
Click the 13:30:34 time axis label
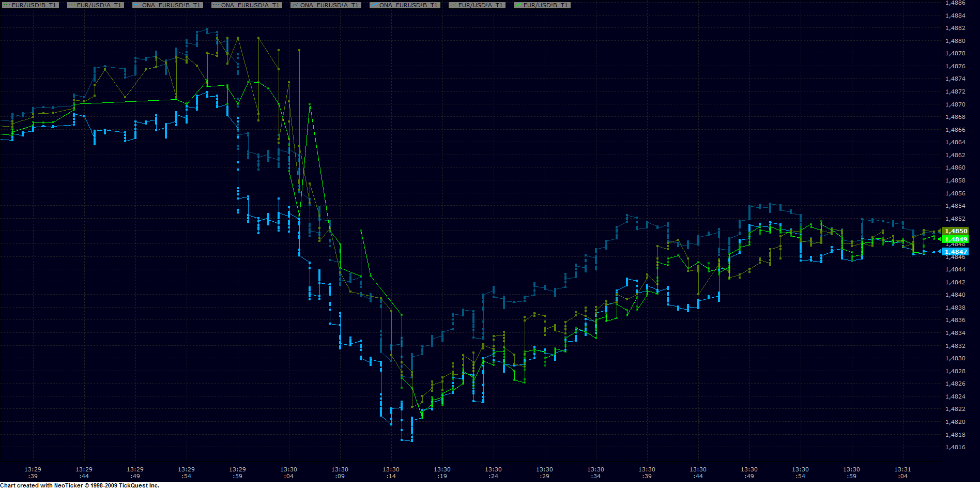[x=595, y=473]
